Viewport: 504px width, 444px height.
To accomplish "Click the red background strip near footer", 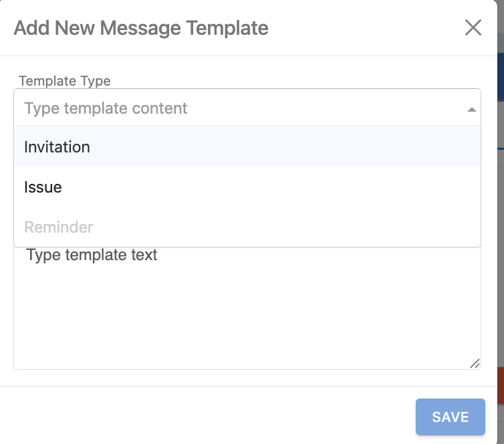I will click(x=500, y=388).
